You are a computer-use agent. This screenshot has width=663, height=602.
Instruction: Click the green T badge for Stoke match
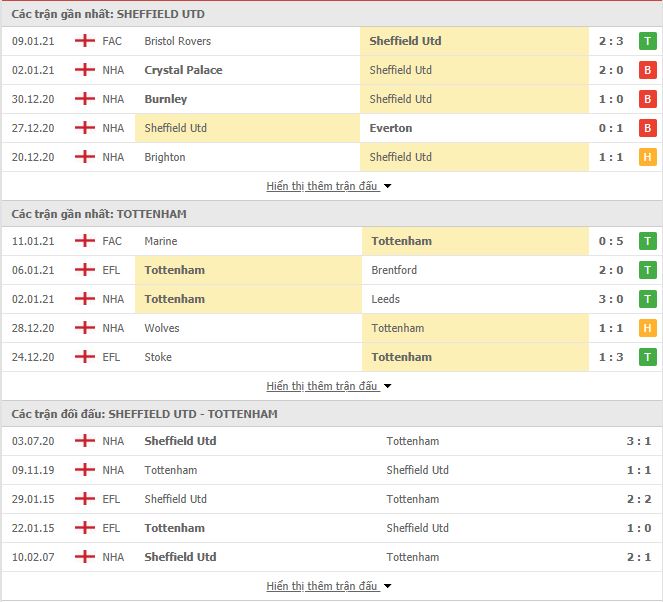point(647,357)
